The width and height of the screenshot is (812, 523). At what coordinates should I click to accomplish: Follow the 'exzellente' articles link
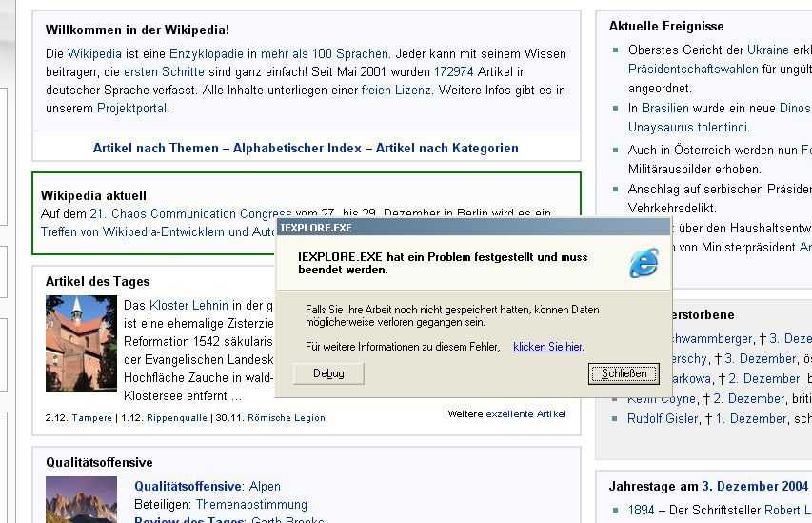[509, 414]
